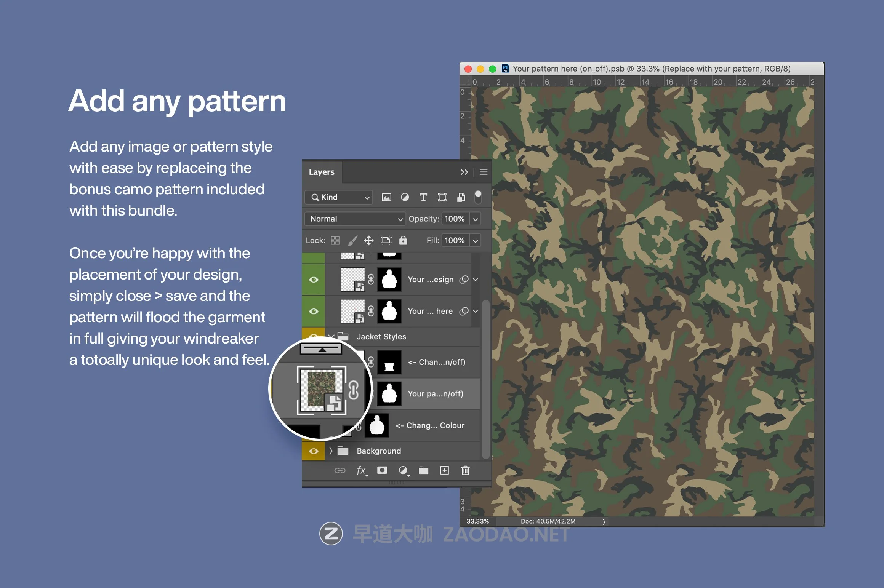Open the Opacity value dropdown arrow
Viewport: 884px width, 588px height.
pyautogui.click(x=476, y=219)
